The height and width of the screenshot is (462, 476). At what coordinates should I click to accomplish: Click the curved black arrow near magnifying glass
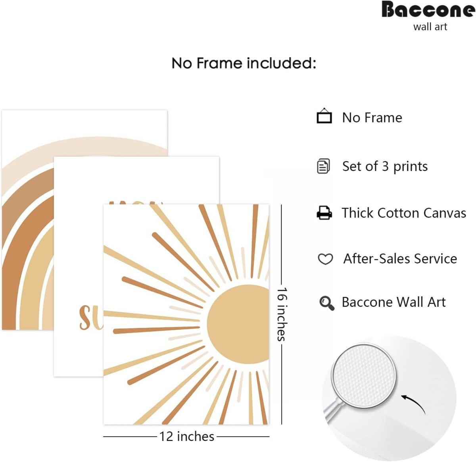413,403
